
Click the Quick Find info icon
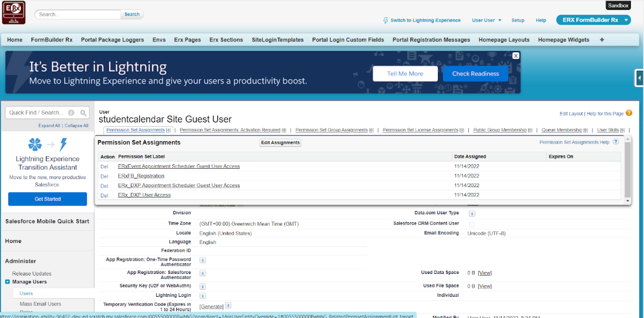point(72,113)
